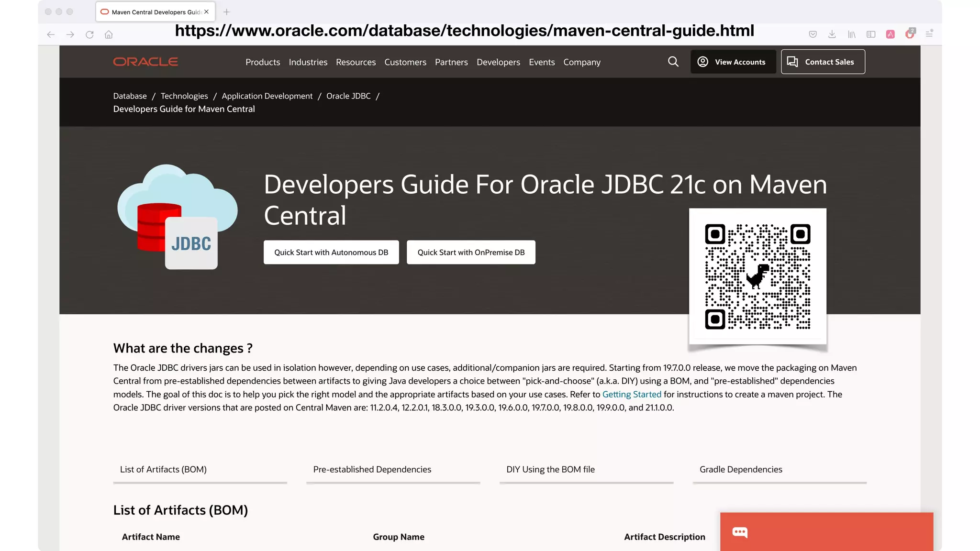Click Quick Start with Autonomous DB
This screenshot has height=551, width=980.
tap(331, 252)
